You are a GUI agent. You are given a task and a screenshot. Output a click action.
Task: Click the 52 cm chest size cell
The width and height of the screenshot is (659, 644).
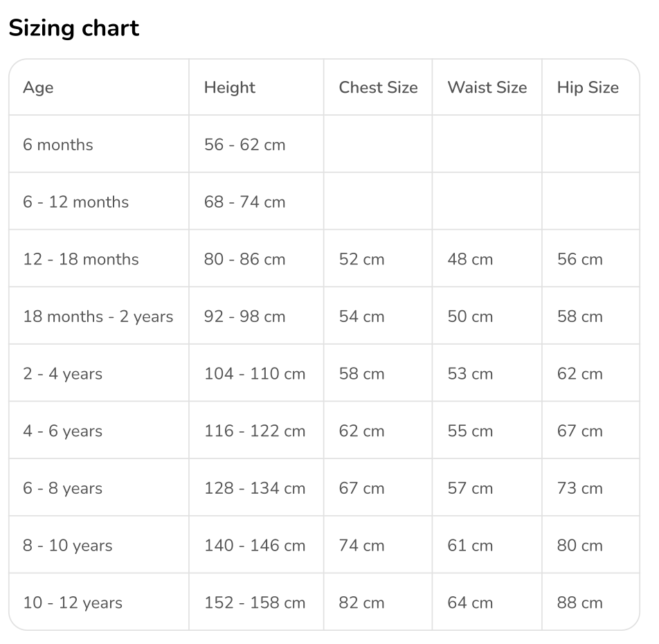[361, 260]
